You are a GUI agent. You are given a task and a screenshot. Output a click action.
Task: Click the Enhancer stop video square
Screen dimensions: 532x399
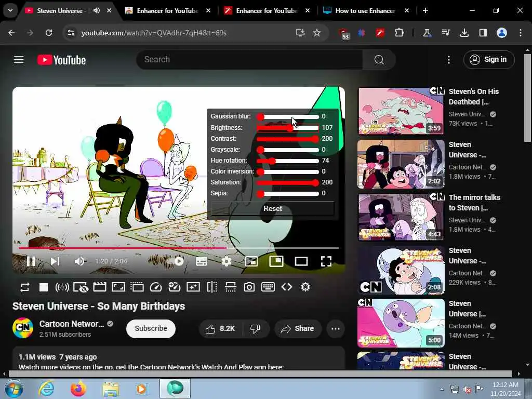(x=44, y=287)
